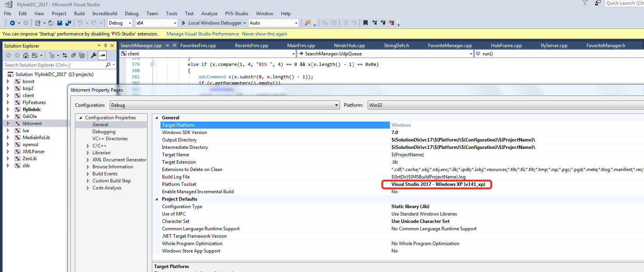
Task: Click the New Project toolbar icon
Action: click(37, 23)
